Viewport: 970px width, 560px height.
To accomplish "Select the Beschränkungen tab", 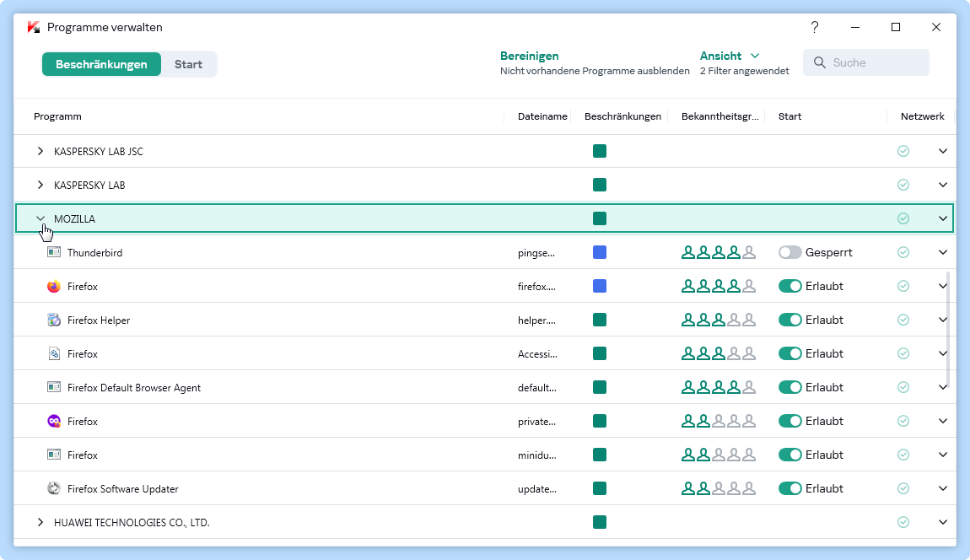I will 101,64.
